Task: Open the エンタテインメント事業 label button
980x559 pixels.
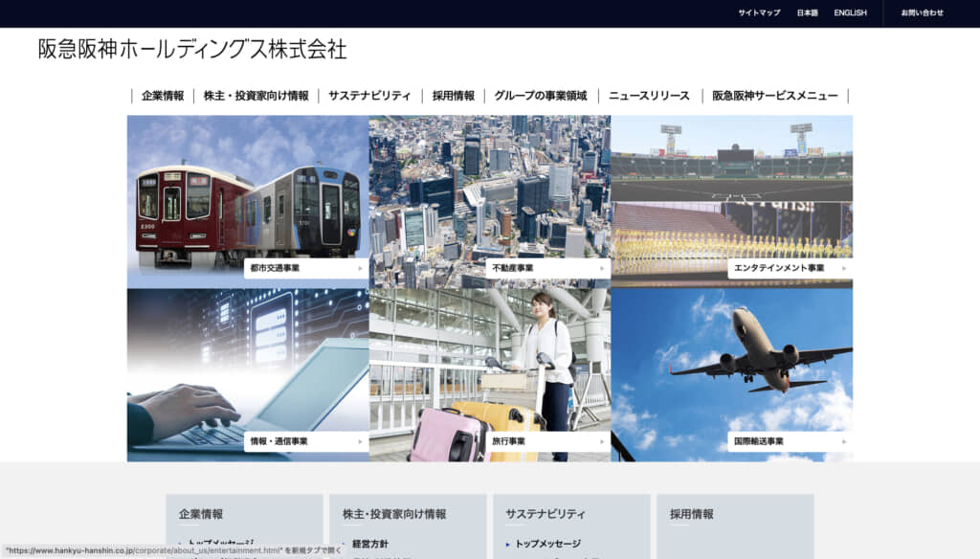Action: coord(790,268)
